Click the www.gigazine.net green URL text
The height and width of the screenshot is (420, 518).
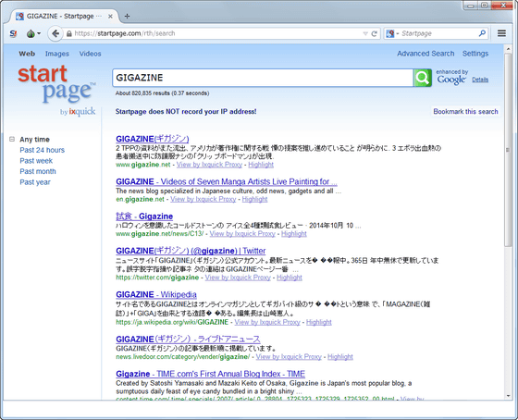(143, 165)
